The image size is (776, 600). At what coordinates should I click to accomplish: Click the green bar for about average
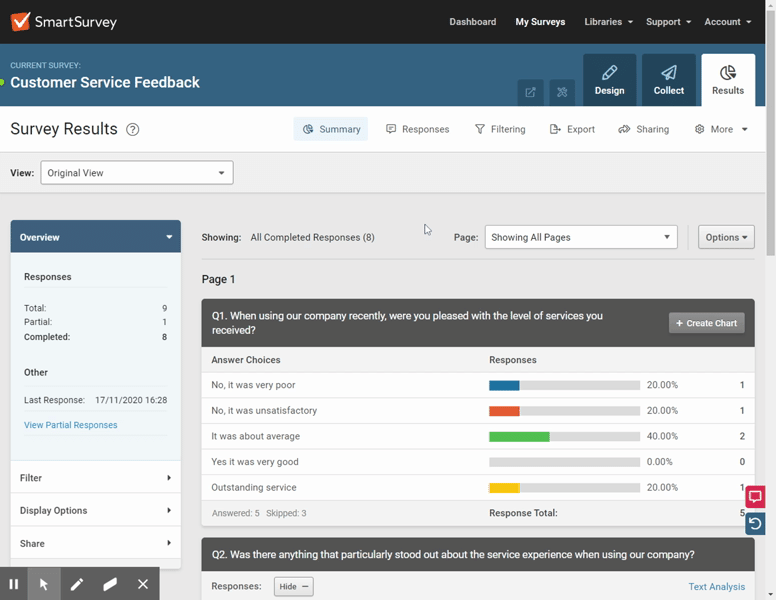(519, 437)
